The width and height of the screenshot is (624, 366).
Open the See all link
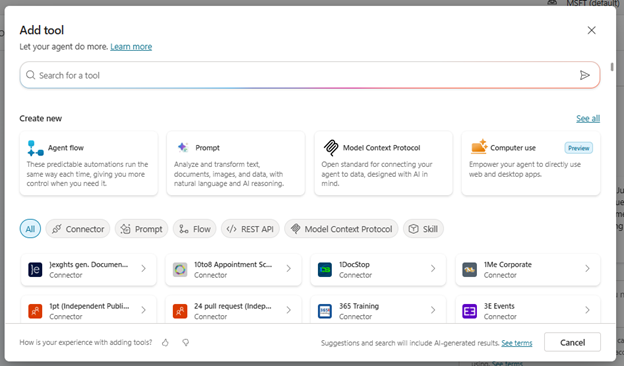click(588, 119)
